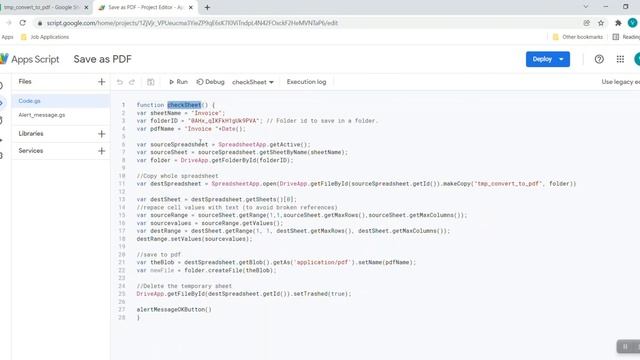The width and height of the screenshot is (640, 360).
Task: Click the highlighted checkSheet function name
Action: coord(184,105)
